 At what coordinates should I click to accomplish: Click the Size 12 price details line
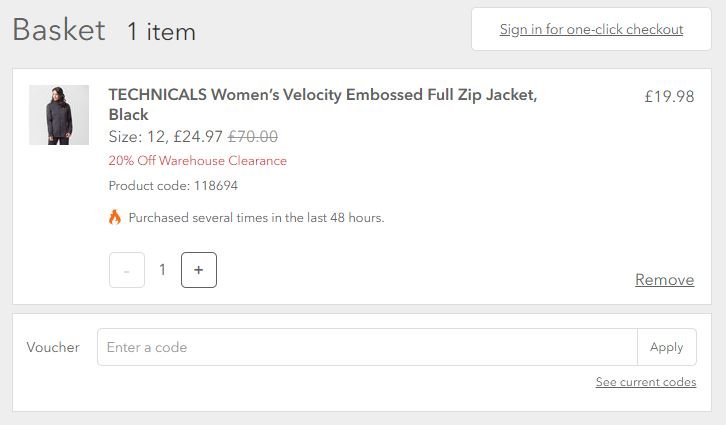(193, 137)
